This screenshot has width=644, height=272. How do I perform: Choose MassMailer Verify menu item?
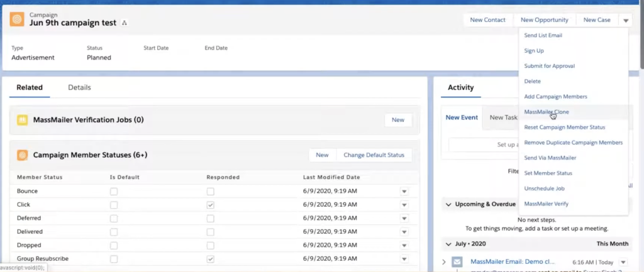coord(547,204)
